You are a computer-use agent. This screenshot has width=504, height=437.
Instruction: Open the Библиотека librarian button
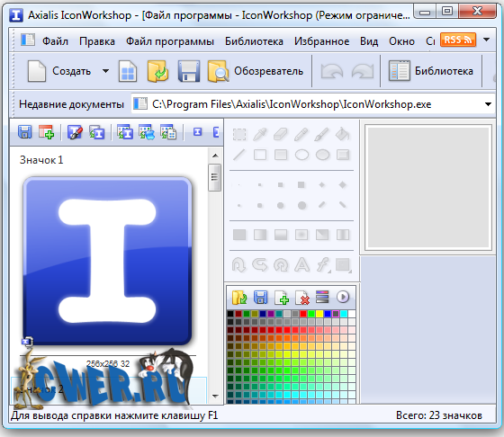(x=431, y=71)
